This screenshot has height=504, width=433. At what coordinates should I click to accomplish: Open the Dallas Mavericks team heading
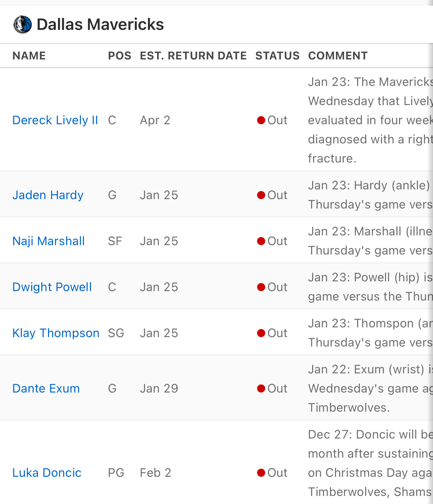(x=100, y=25)
